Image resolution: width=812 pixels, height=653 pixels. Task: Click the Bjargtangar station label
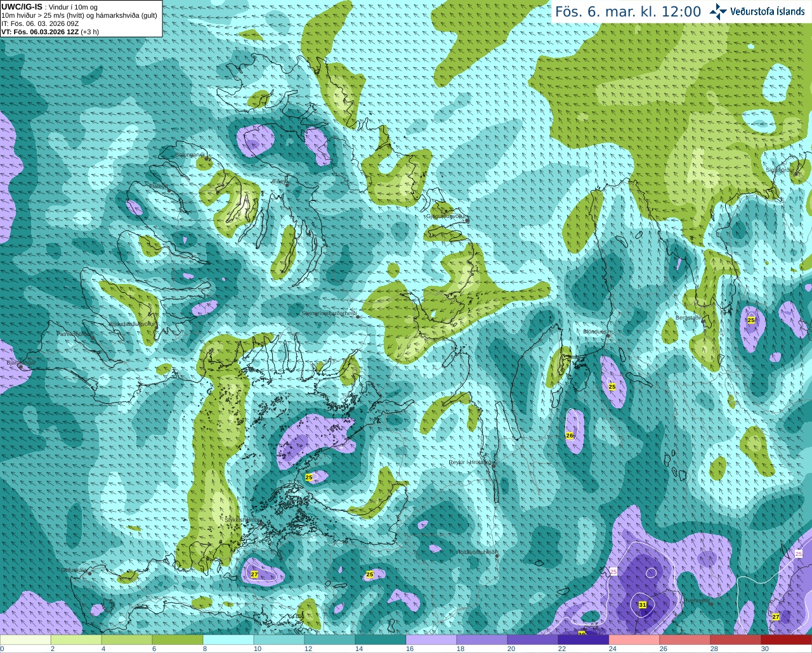point(21,363)
